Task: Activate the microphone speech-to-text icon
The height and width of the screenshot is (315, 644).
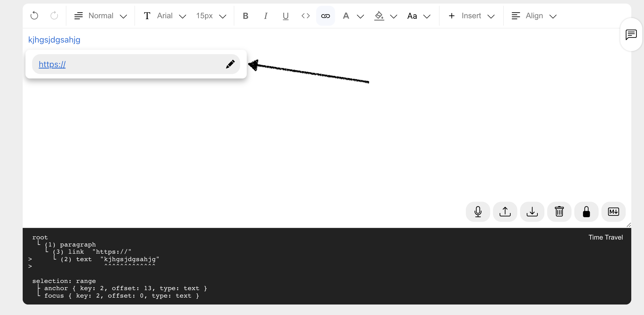Action: coord(478,212)
